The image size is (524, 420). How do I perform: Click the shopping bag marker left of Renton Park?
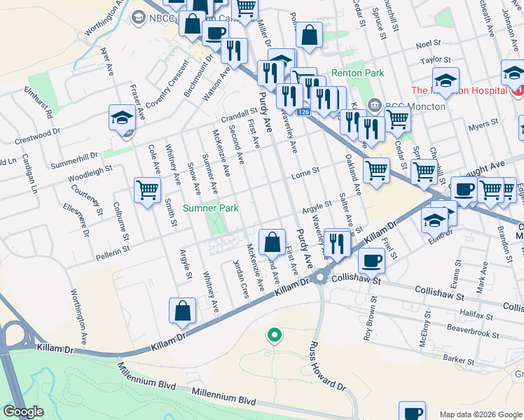click(x=309, y=37)
